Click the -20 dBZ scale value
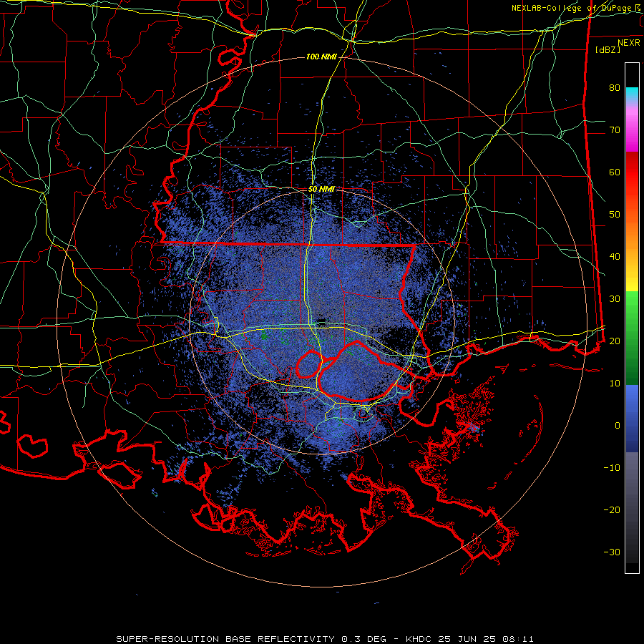 point(612,509)
